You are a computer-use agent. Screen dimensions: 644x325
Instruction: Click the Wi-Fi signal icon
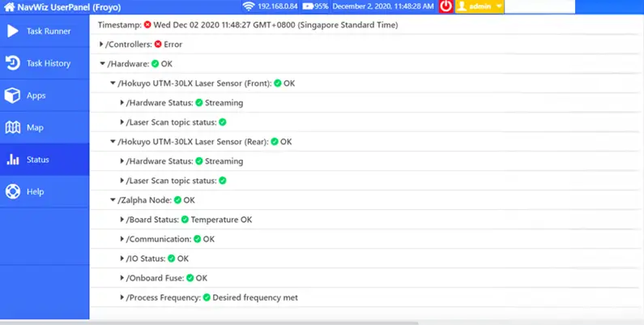coord(248,6)
